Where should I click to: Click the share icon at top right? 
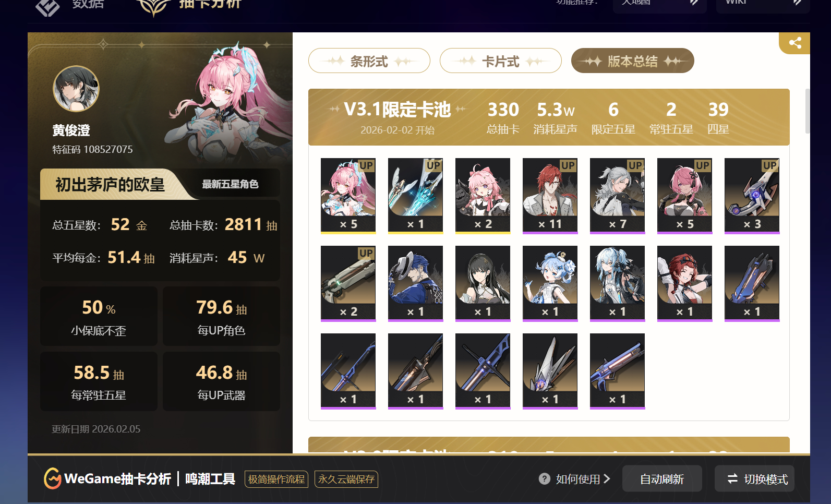pos(795,43)
